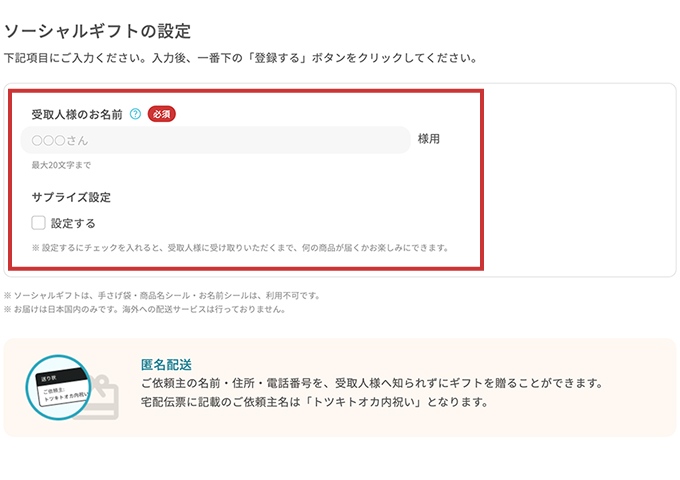Click the 受取人様のお名前 field label

[x=77, y=114]
